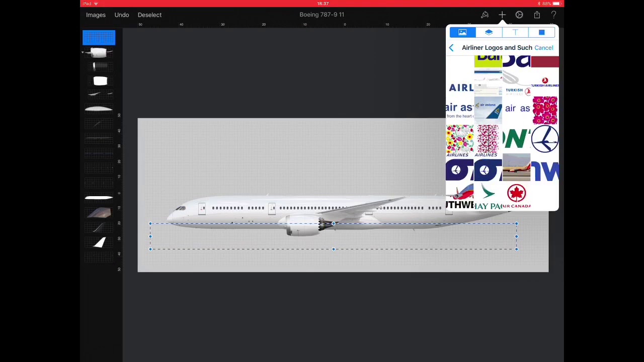Screen dimensions: 644x362
Task: Pick the Air Canada maple leaf logo
Action: click(x=517, y=196)
